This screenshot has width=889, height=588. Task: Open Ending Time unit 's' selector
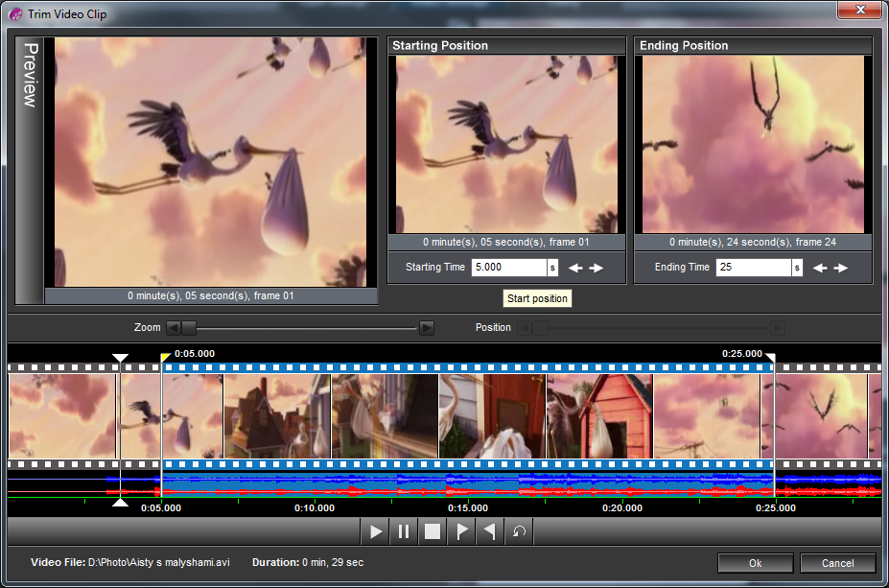(797, 268)
